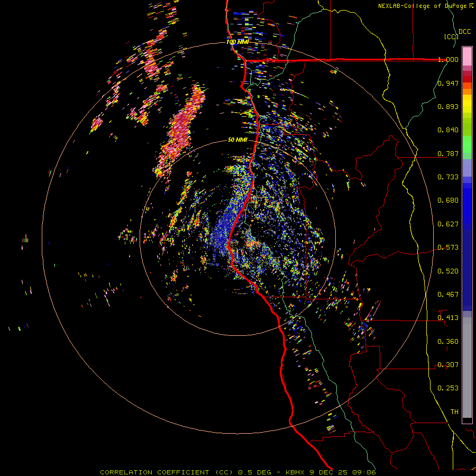Click the TH label on the scale
Image resolution: width=476 pixels, height=476 pixels.
pos(454,412)
